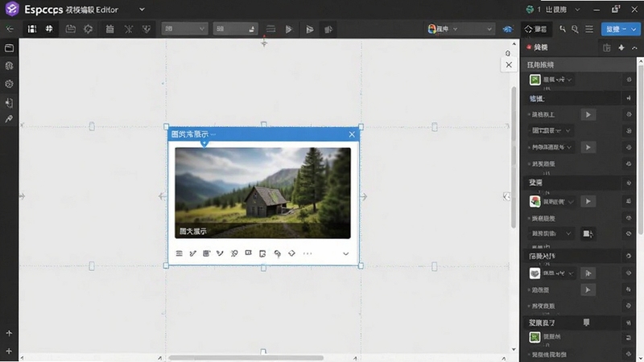This screenshot has width=644, height=362.
Task: Click the second play-preview toolbar icon
Action: pyautogui.click(x=309, y=29)
